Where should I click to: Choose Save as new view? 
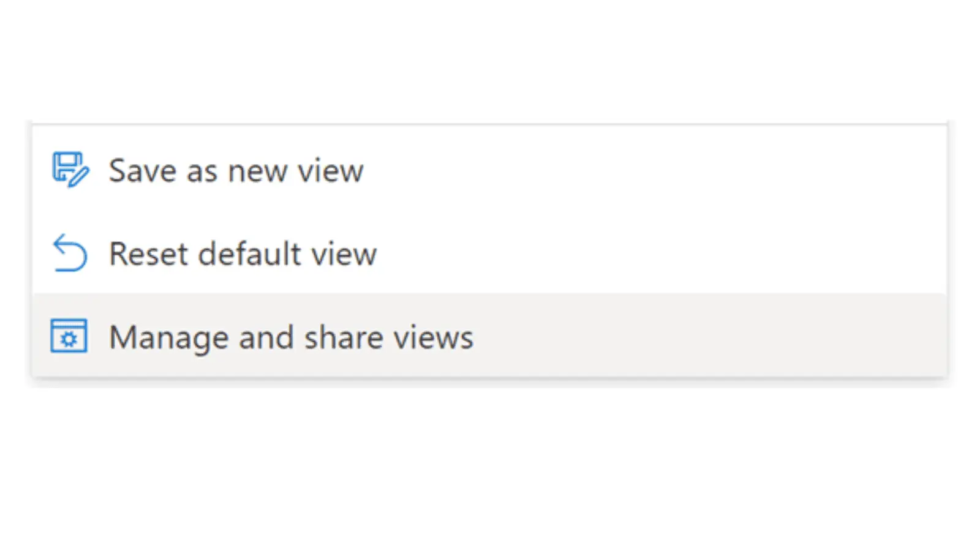489,170
